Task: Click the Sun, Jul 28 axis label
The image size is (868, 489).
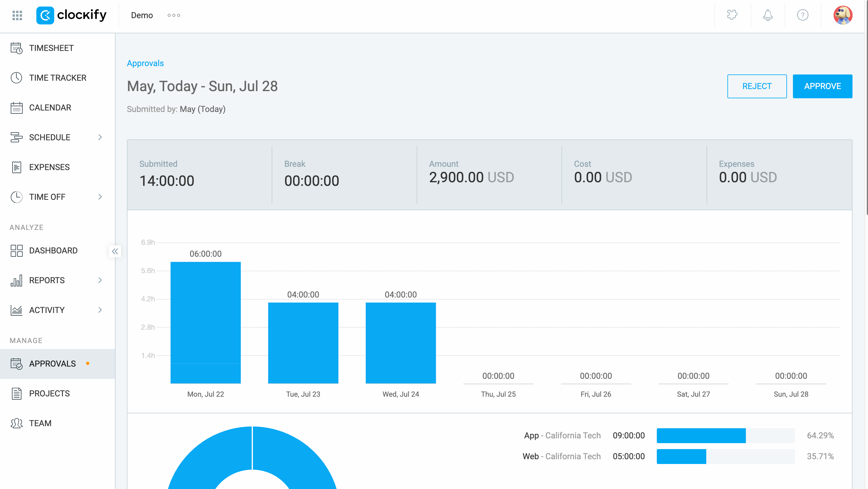Action: point(791,394)
